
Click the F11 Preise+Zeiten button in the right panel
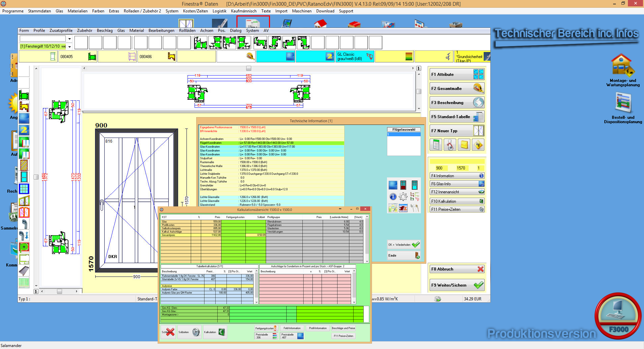457,209
